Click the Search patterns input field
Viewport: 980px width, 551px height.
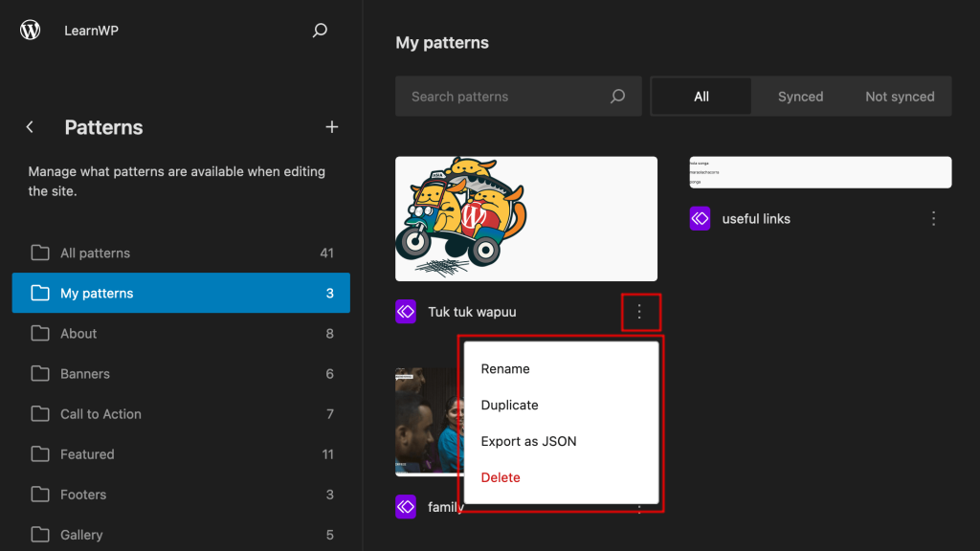[x=498, y=96]
